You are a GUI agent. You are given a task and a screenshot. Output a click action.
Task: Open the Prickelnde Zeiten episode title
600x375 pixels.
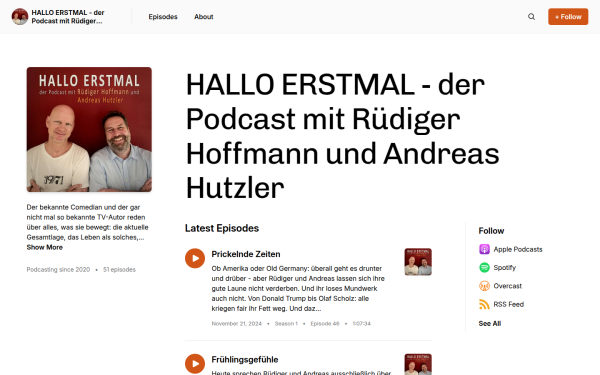[x=246, y=254]
